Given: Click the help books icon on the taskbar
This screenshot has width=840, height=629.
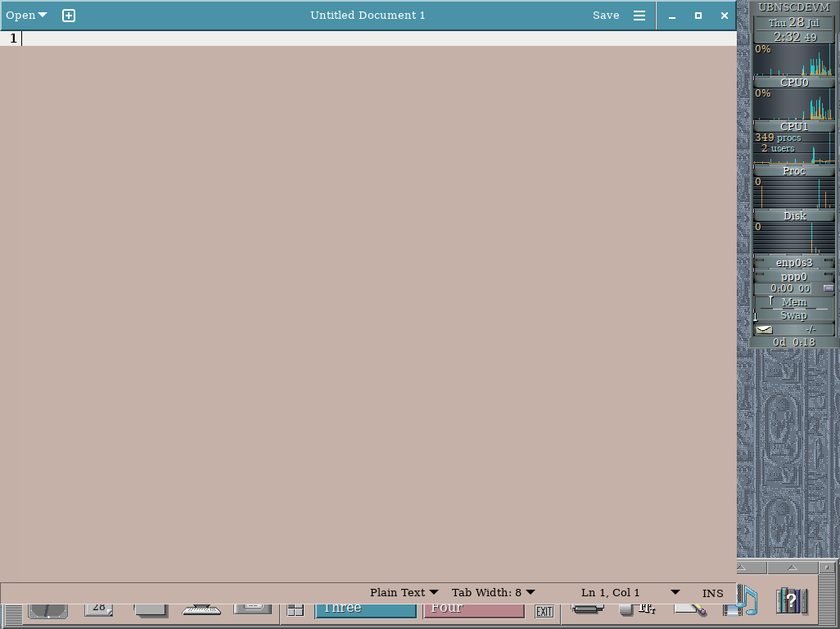Looking at the screenshot, I should tap(790, 603).
